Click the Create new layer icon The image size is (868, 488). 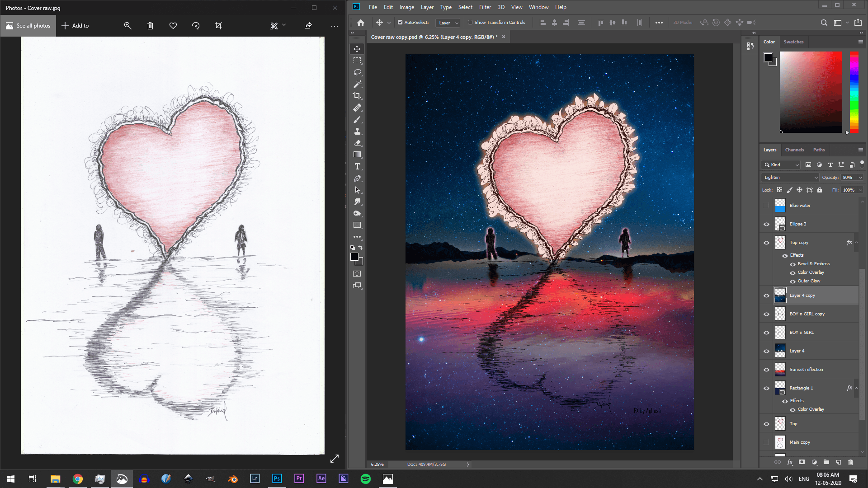tap(839, 462)
